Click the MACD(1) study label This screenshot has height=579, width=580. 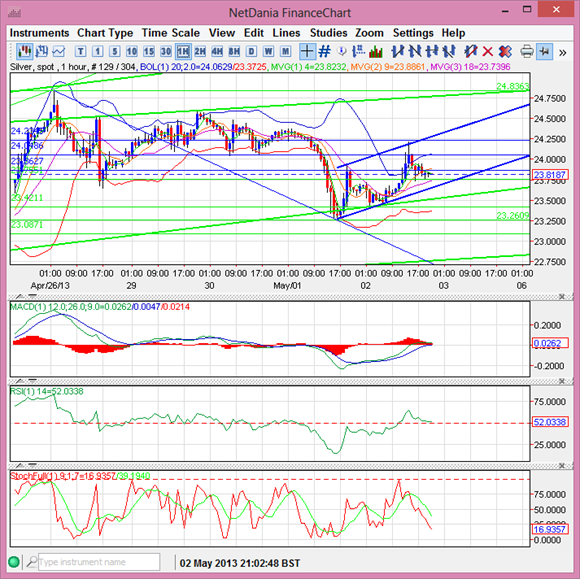click(x=100, y=307)
